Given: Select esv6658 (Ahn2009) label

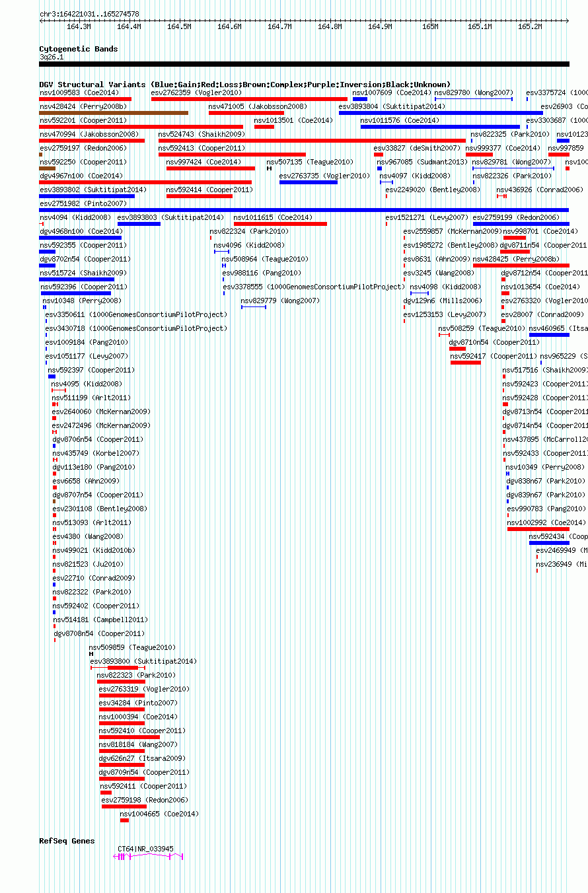Looking at the screenshot, I should pos(86,481).
